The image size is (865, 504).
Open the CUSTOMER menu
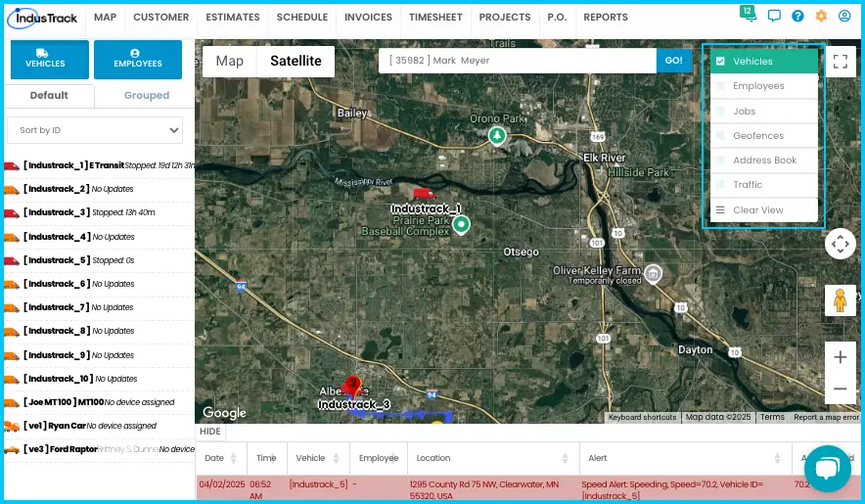point(161,17)
